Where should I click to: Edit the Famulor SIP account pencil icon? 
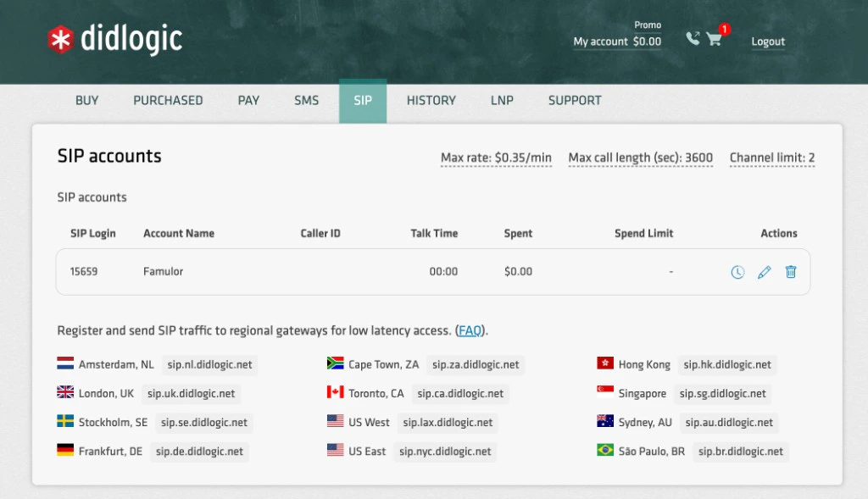pyautogui.click(x=764, y=272)
